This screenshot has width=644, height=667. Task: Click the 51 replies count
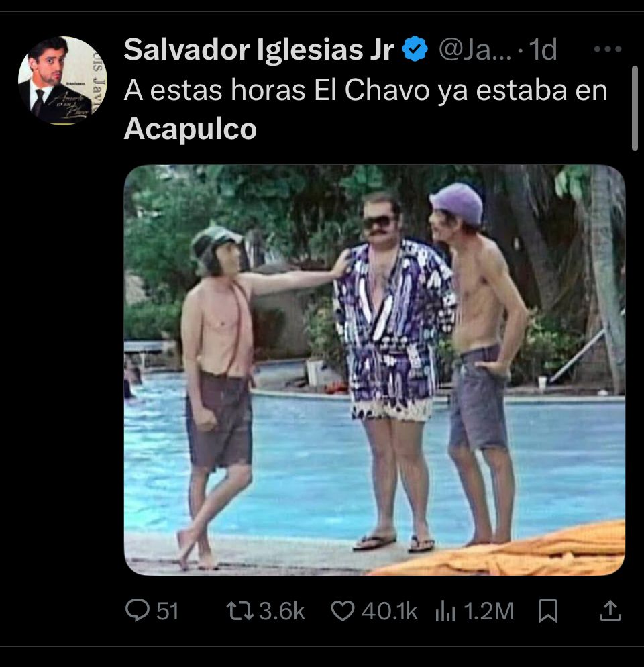(168, 611)
